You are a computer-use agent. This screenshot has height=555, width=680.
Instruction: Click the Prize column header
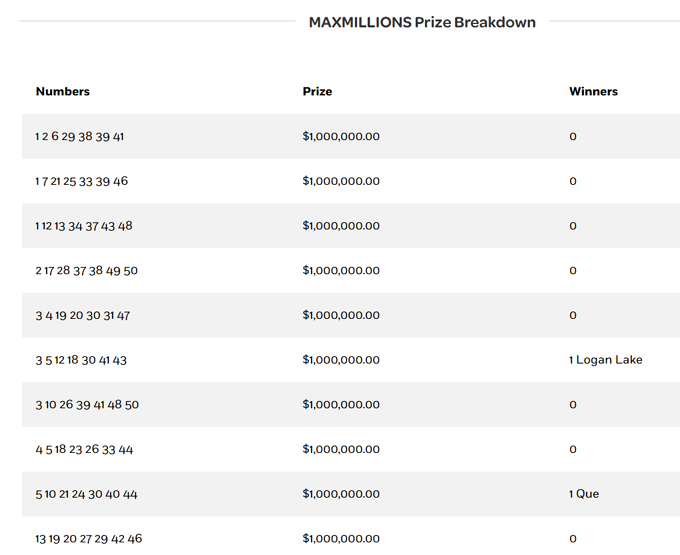click(317, 91)
